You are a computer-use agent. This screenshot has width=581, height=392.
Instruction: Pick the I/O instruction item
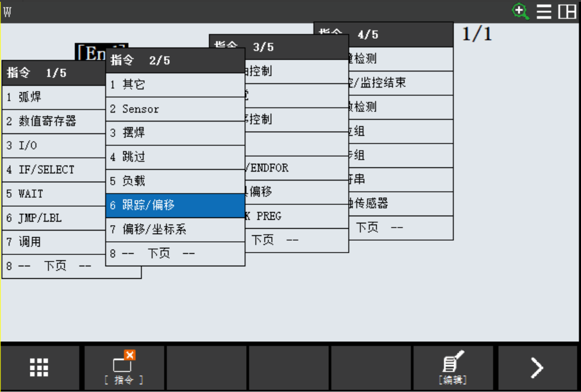point(54,145)
